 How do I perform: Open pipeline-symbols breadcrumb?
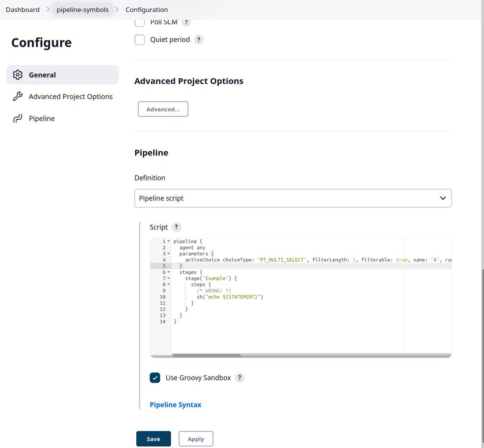point(83,9)
